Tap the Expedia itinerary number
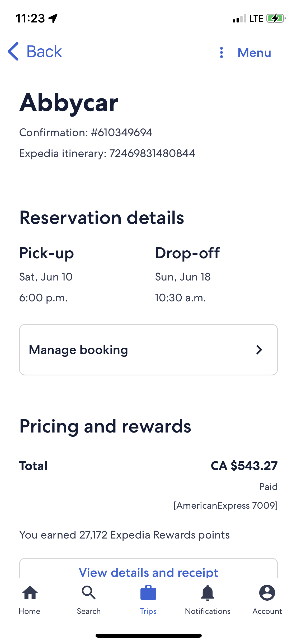 coord(152,153)
